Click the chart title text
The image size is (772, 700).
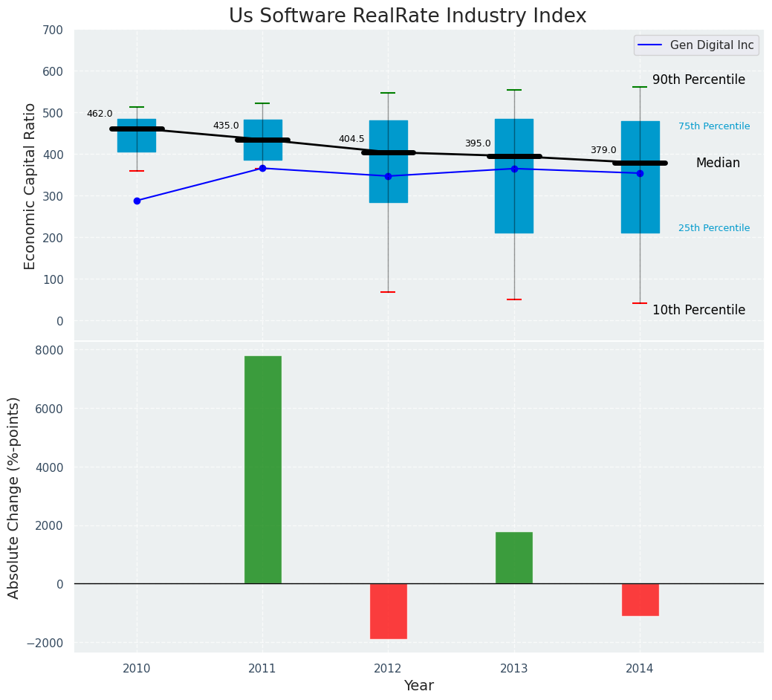[x=407, y=16]
